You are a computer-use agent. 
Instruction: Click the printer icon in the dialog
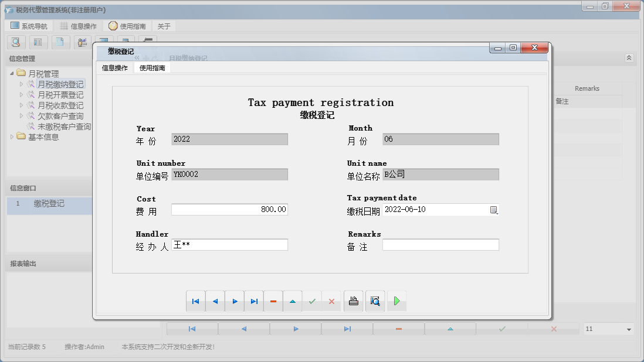coord(354,301)
